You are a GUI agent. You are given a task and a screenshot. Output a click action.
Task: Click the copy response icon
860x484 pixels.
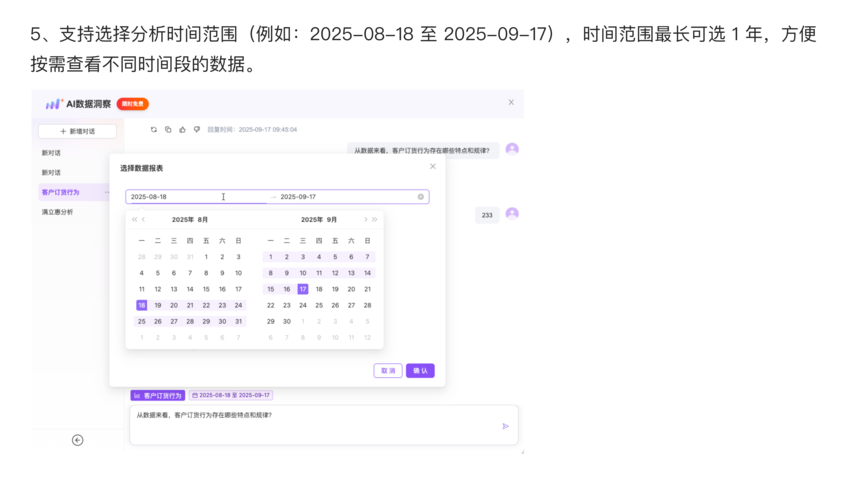167,130
